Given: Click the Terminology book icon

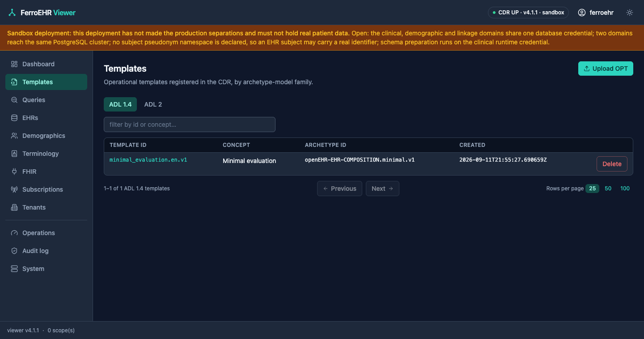Looking at the screenshot, I should (14, 154).
